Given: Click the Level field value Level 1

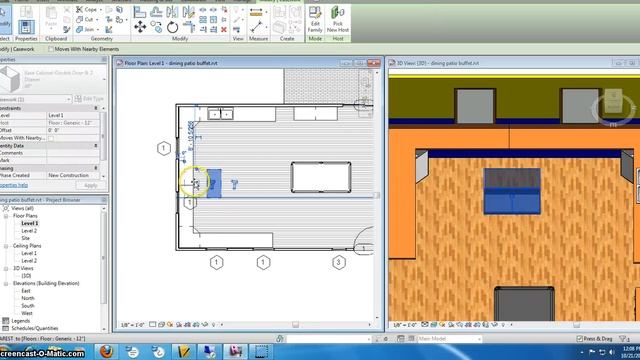Looking at the screenshot, I should tap(73, 116).
